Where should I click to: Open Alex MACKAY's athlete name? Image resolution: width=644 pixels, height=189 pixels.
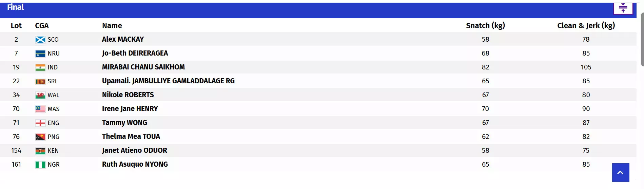pos(123,39)
